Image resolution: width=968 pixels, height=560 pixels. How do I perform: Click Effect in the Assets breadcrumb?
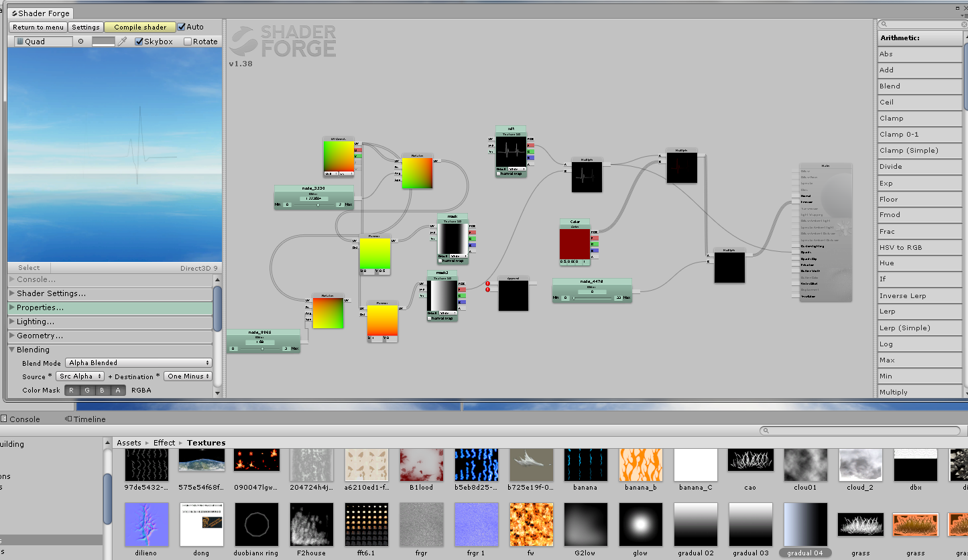point(164,443)
